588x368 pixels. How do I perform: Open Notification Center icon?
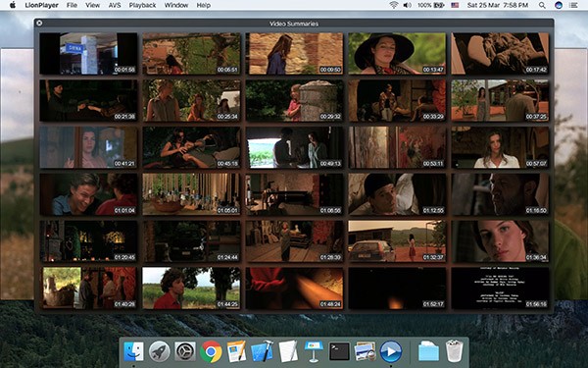pos(573,5)
